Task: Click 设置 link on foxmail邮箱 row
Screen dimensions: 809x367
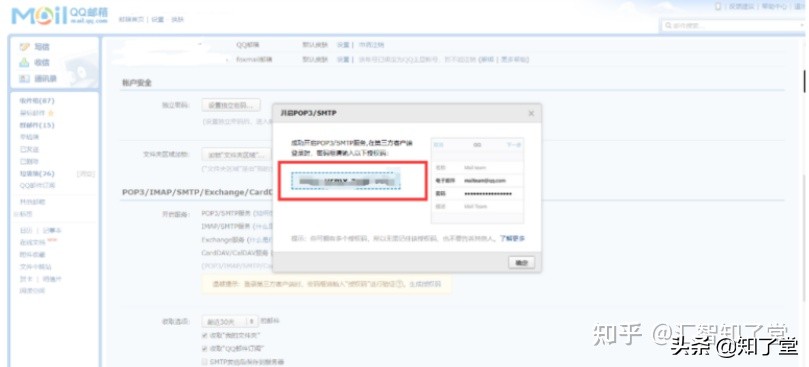Action: pos(343,59)
